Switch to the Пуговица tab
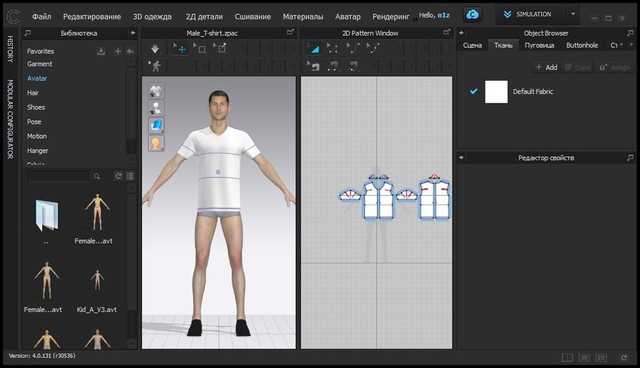The width and height of the screenshot is (640, 368). coord(539,45)
